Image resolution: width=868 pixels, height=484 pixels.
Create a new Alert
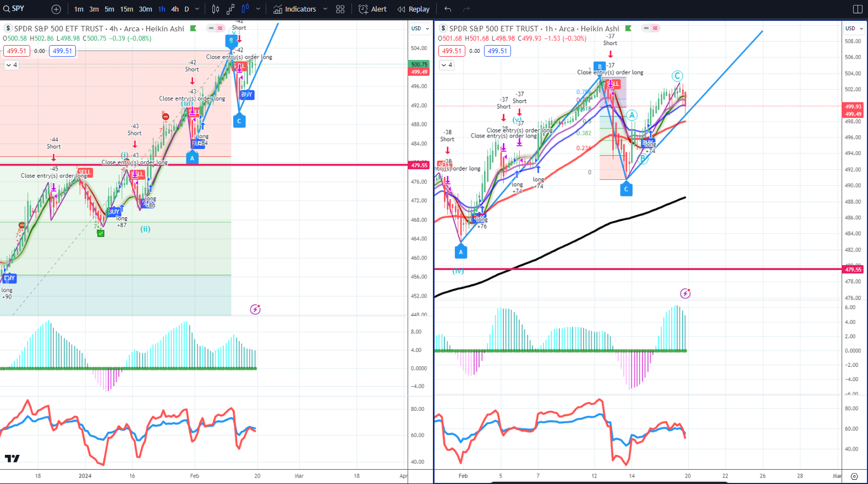pyautogui.click(x=372, y=9)
